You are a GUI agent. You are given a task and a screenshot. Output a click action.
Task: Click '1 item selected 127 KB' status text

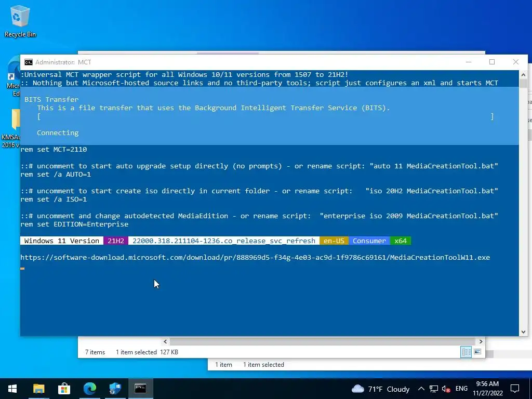(147, 352)
